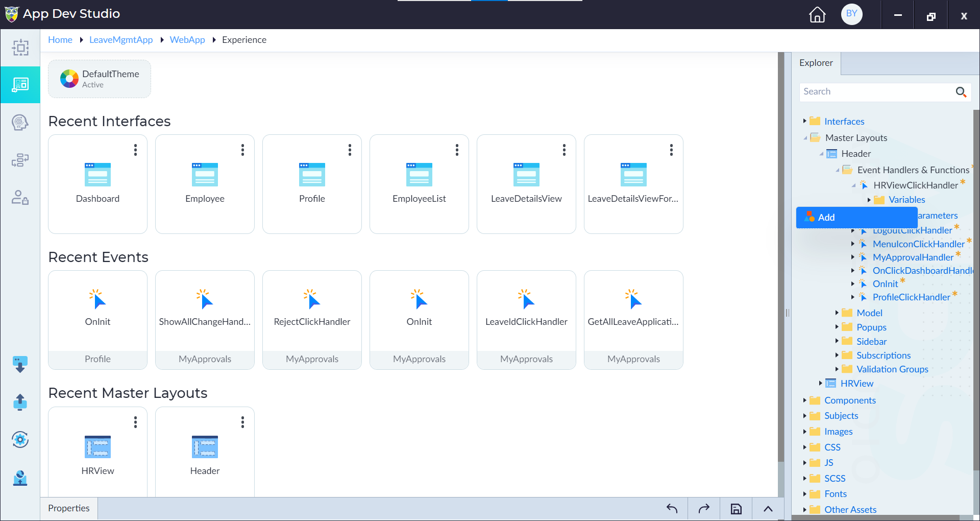Open the BY user profile avatar
Screen dimensions: 980x521
point(851,14)
